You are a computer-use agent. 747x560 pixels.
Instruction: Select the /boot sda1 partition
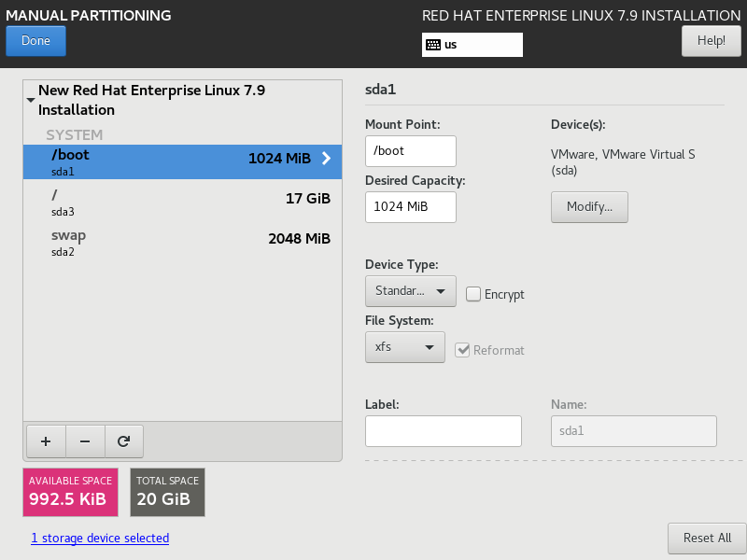182,161
